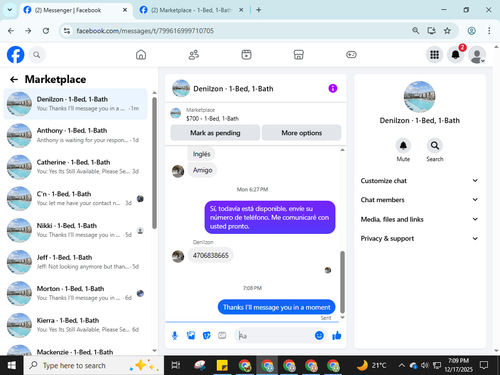500x375 pixels.
Task: Open the notifications bell with badge
Action: [456, 55]
